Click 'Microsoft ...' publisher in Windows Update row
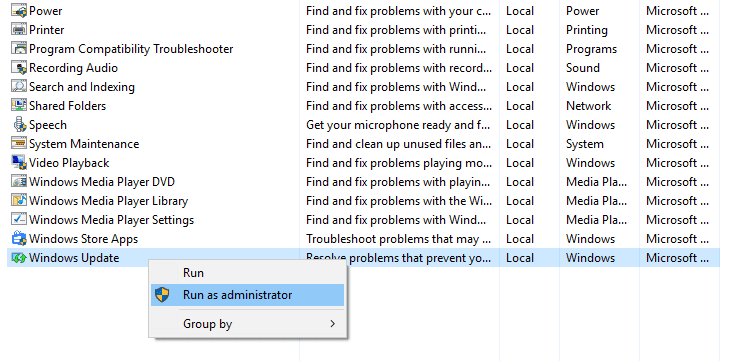The height and width of the screenshot is (361, 740). (677, 258)
